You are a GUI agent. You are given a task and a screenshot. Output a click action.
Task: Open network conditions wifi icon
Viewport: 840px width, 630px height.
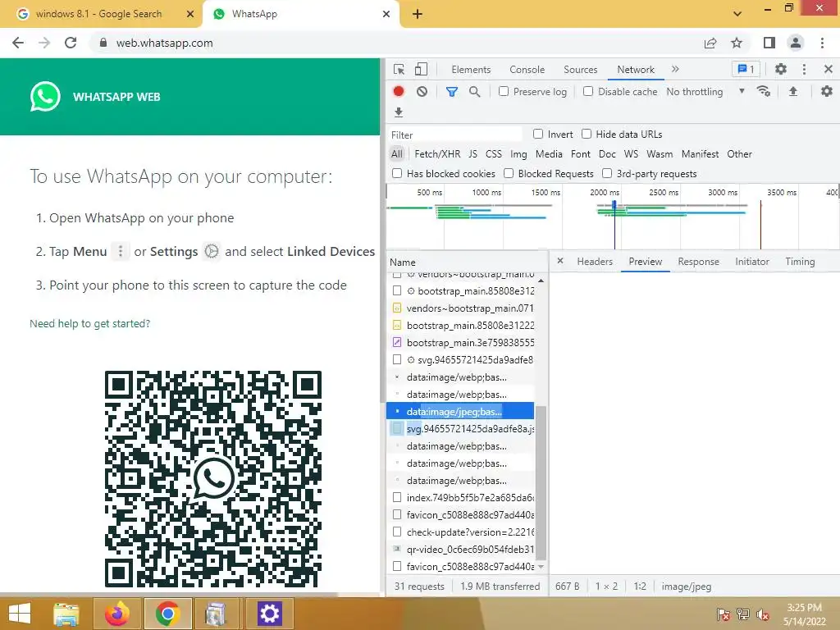coord(764,92)
